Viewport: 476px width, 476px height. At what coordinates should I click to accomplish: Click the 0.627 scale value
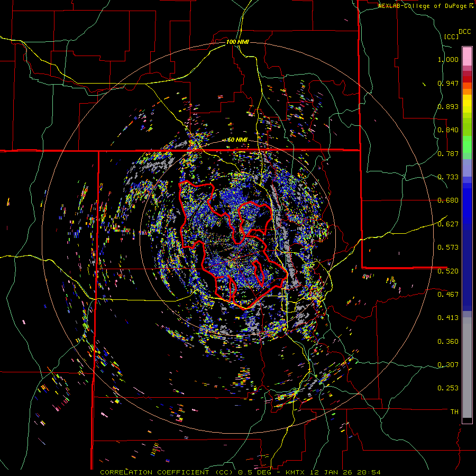(x=448, y=224)
